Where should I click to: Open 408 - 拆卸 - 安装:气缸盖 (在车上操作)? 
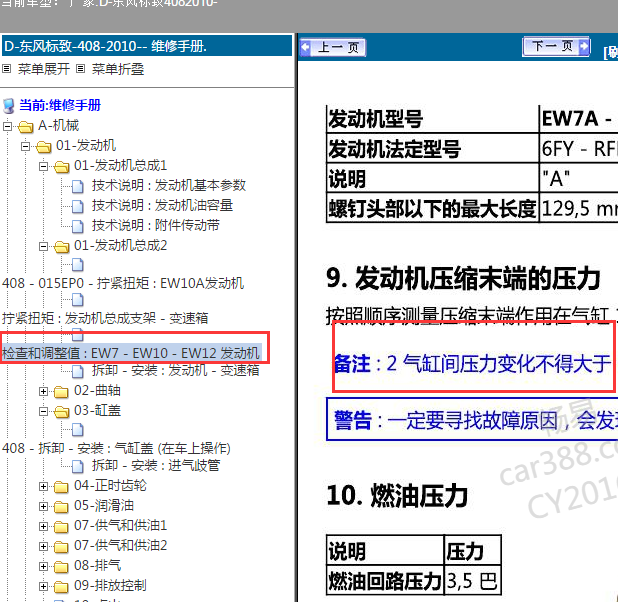(x=116, y=449)
